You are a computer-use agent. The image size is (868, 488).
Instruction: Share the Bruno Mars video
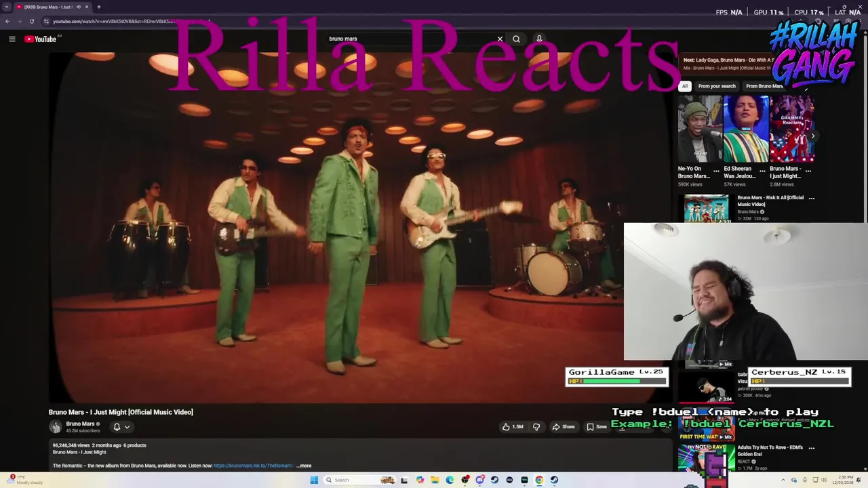click(564, 427)
